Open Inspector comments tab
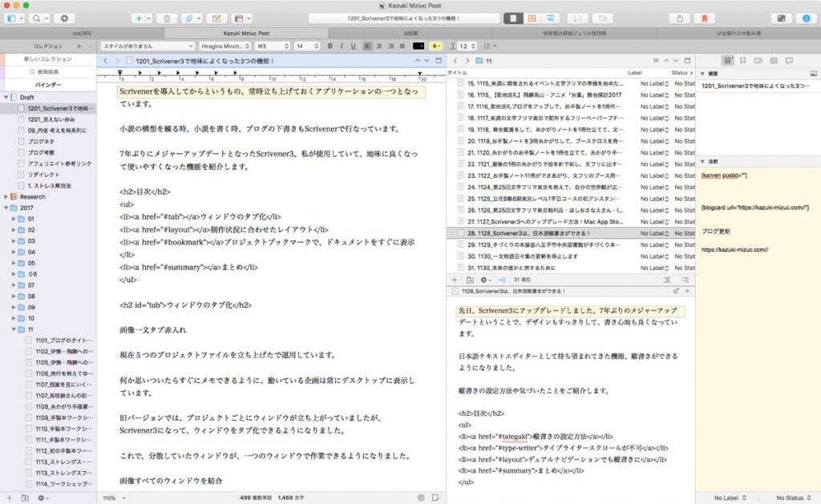 pos(789,61)
